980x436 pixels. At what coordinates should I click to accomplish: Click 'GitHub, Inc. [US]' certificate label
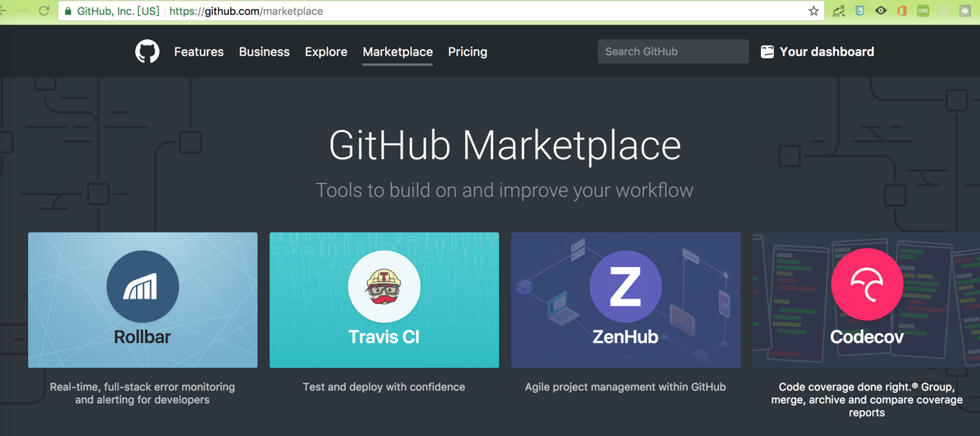pos(119,11)
